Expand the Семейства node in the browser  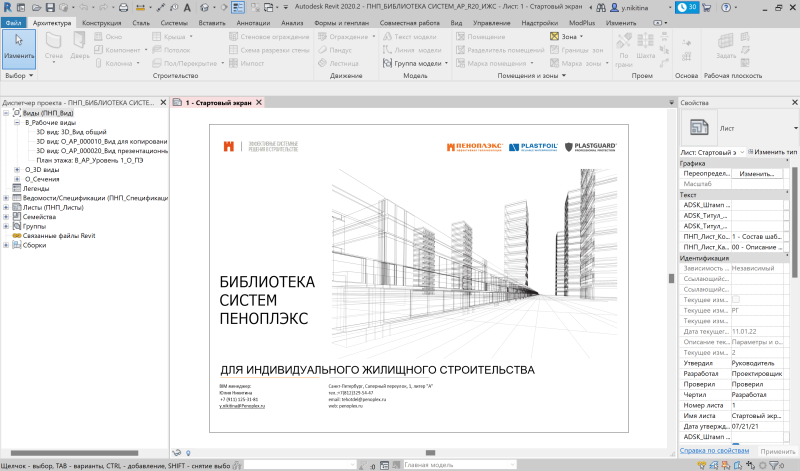pos(6,217)
